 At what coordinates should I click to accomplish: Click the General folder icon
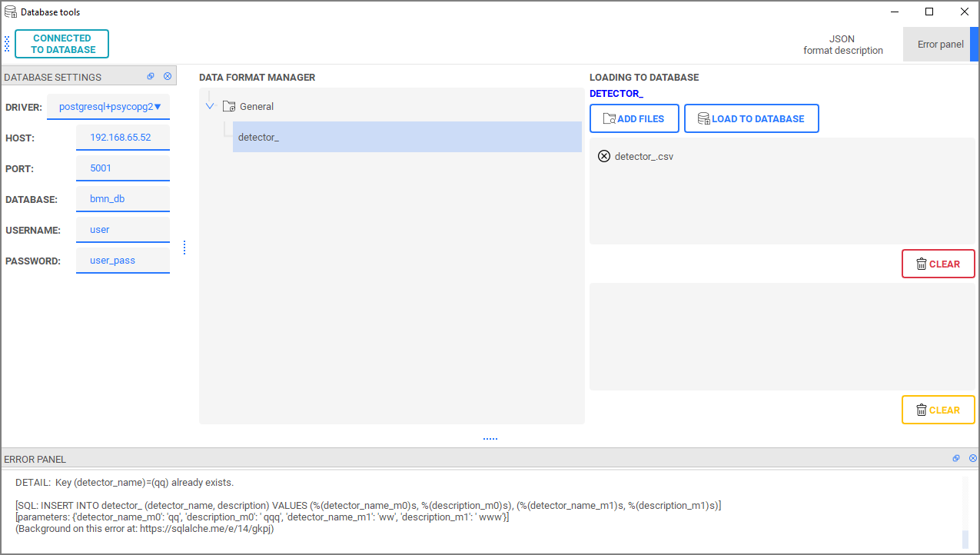(x=229, y=107)
